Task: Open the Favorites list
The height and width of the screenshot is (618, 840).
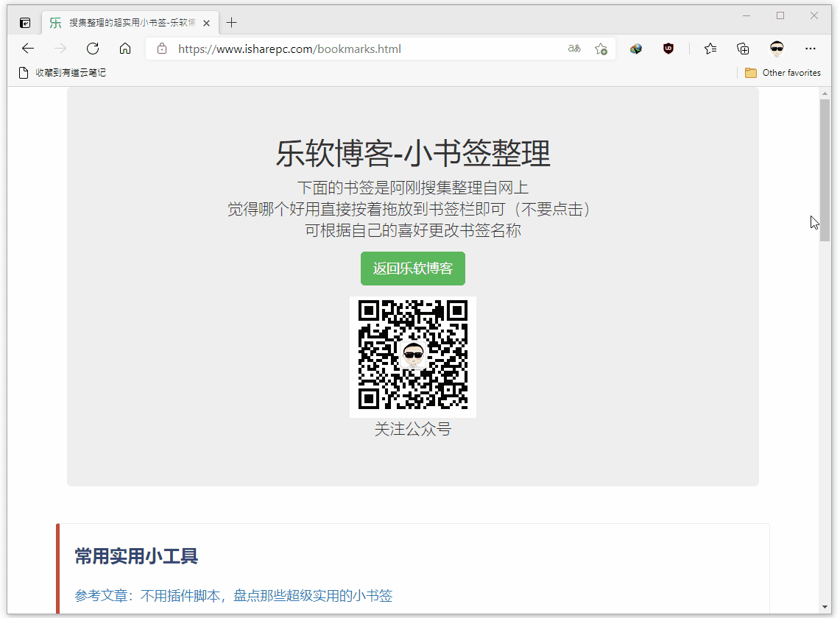Action: click(710, 49)
